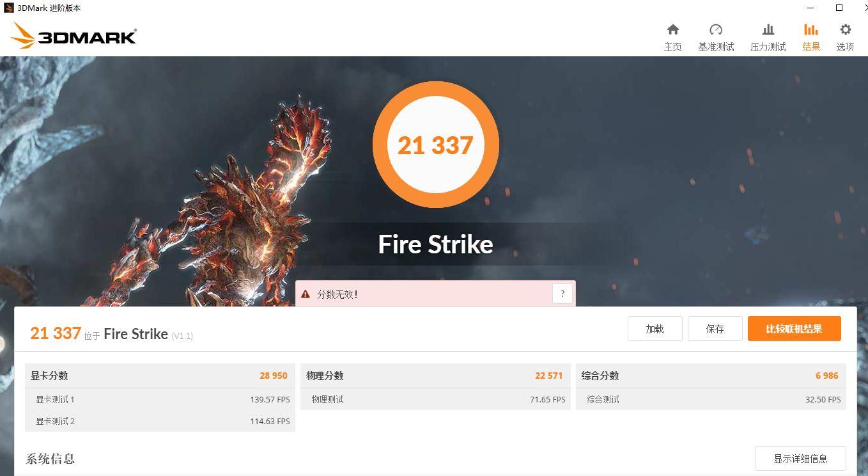Open the 基准测试 benchmark gauge icon

click(x=716, y=29)
